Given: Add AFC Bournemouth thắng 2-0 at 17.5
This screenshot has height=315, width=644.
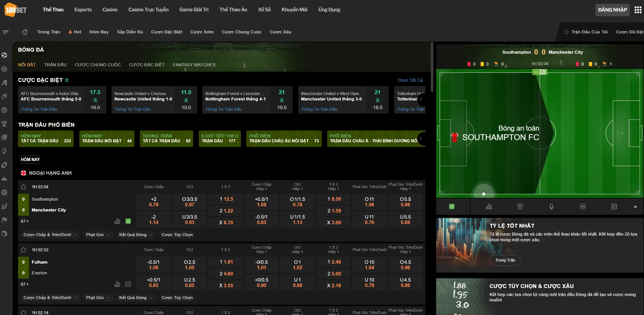Looking at the screenshot, I should 95,100.
